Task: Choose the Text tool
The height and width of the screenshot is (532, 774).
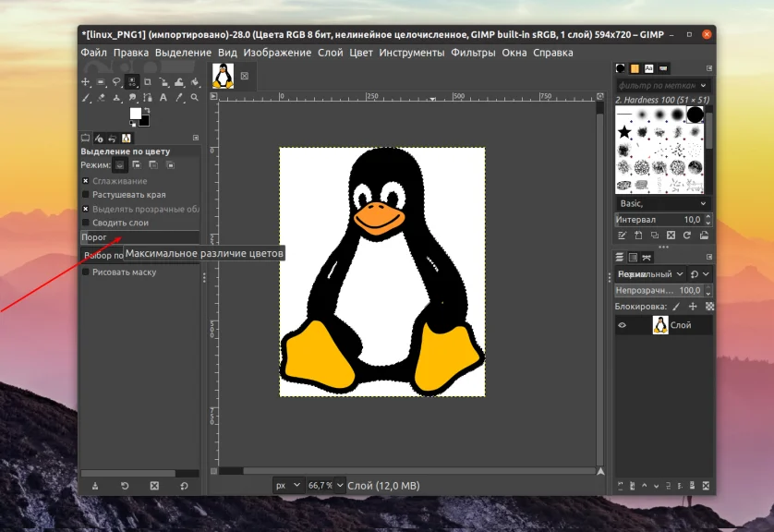Action: (163, 97)
